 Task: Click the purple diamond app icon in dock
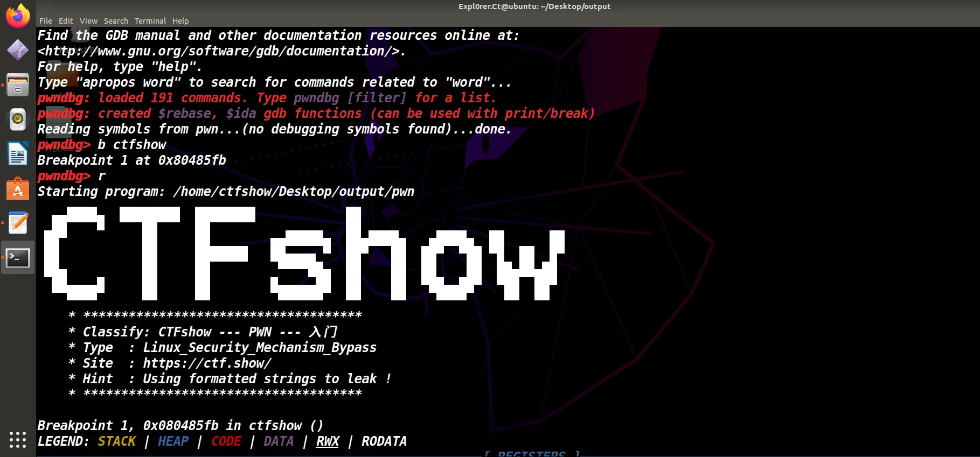(18, 50)
